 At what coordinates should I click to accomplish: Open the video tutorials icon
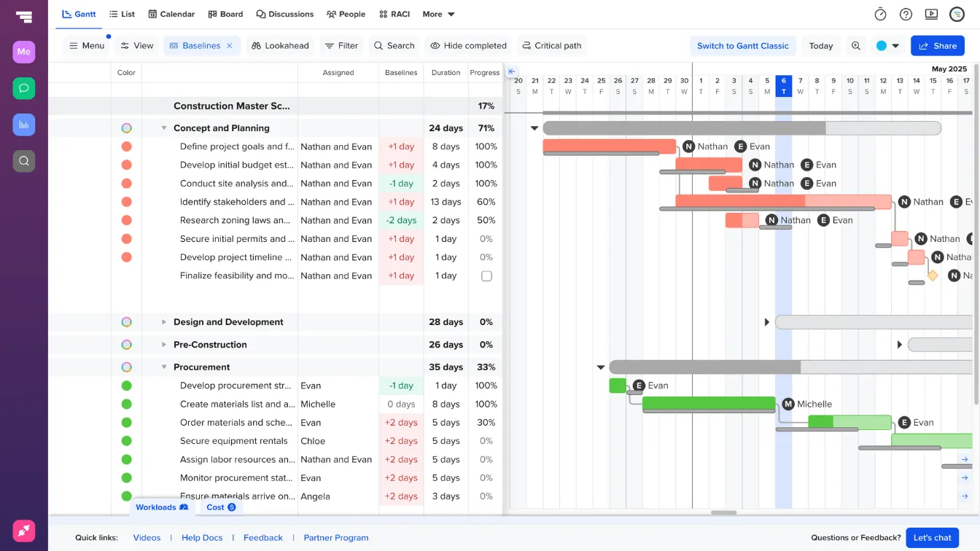(x=931, y=14)
